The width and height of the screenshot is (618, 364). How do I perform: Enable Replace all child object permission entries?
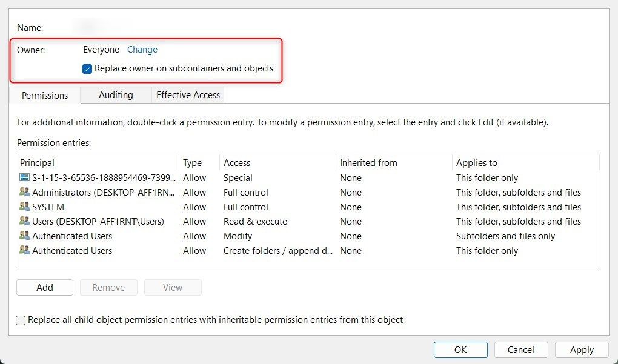pos(21,320)
